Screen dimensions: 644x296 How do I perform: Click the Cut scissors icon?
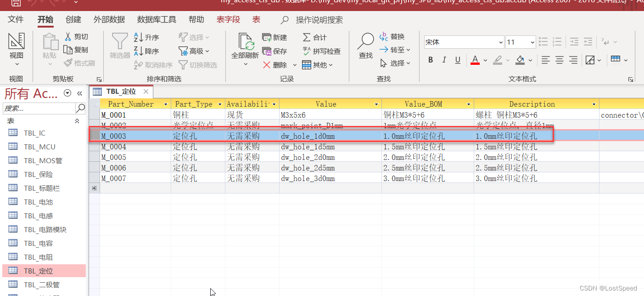pyautogui.click(x=68, y=37)
